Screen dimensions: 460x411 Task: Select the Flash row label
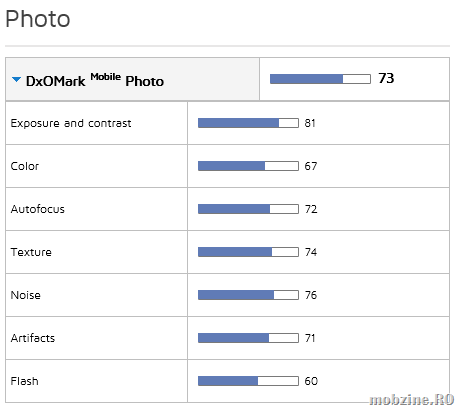(x=24, y=381)
